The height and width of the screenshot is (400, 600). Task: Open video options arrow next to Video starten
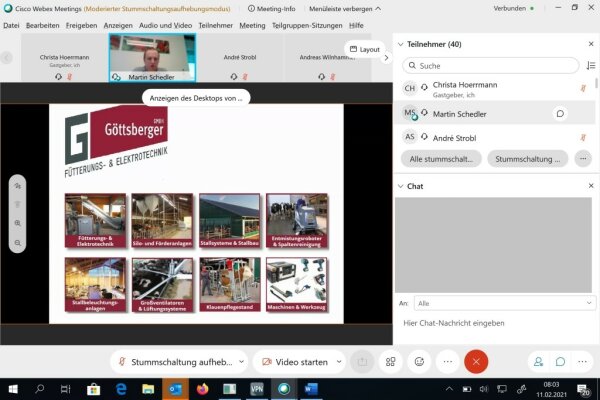click(339, 362)
